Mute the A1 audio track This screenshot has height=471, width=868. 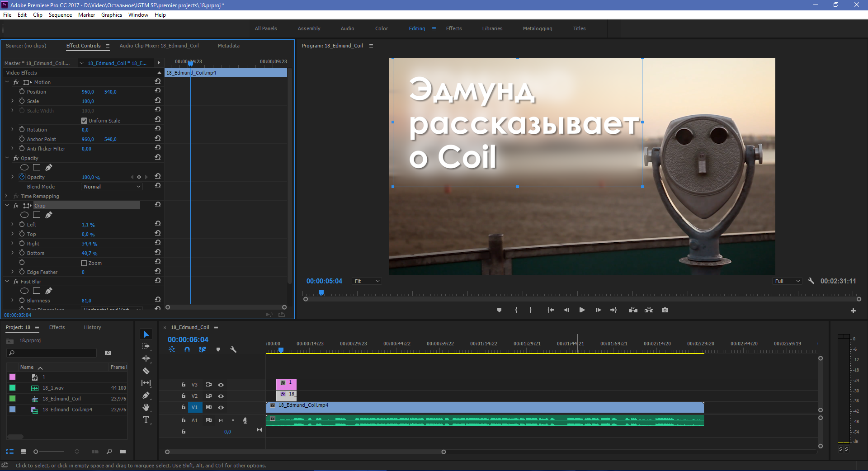click(x=221, y=420)
